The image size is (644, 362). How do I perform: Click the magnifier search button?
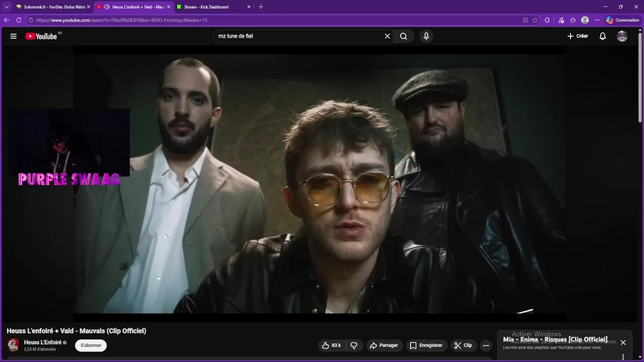click(404, 36)
